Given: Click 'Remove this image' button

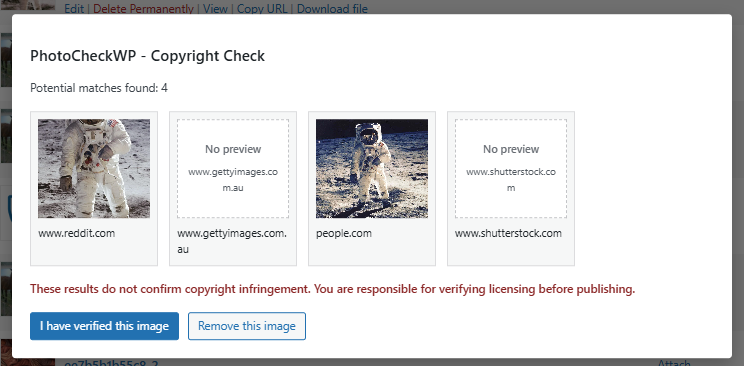Looking at the screenshot, I should click(247, 326).
